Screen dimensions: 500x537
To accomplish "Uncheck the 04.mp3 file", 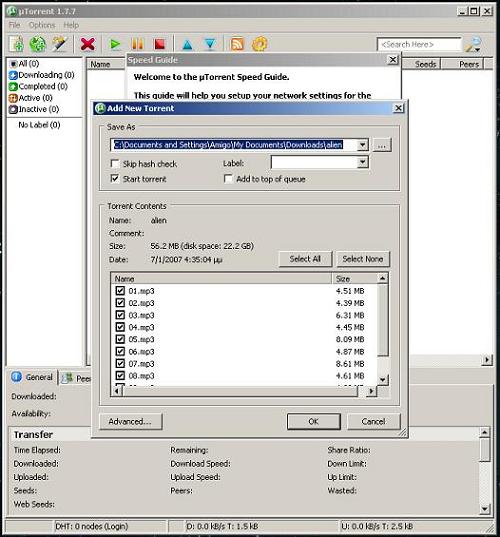I will [x=120, y=327].
